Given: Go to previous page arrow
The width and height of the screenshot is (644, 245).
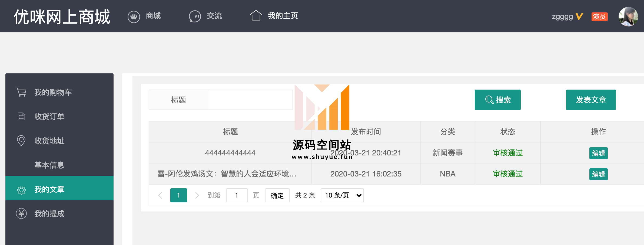Looking at the screenshot, I should [160, 195].
